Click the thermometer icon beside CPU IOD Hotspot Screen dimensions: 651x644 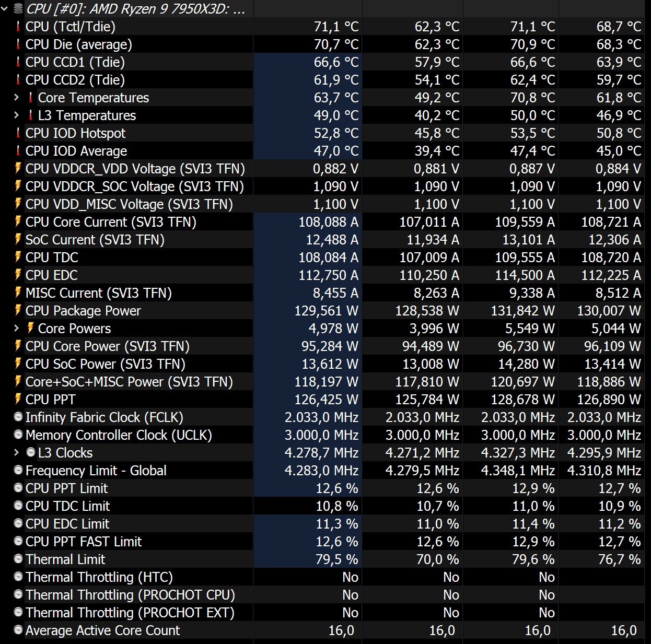(x=18, y=133)
